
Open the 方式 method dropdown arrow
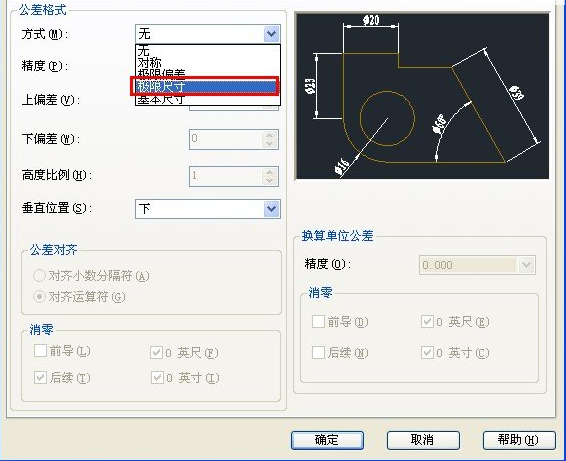(271, 34)
